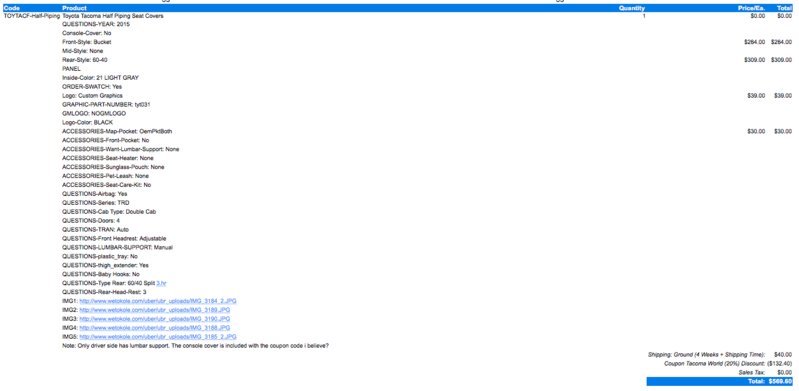Click 'ACCESSORIES-Sunglass-Pouch: None' line

(113, 167)
